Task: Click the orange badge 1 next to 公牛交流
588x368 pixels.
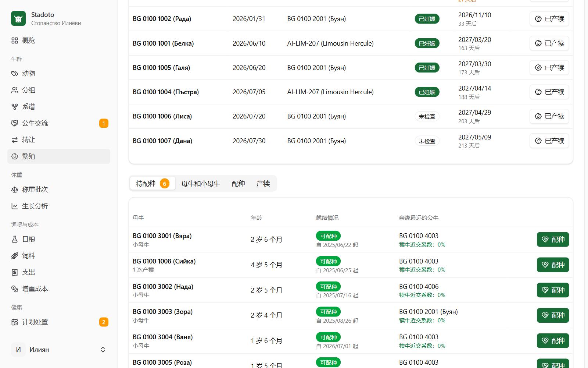Action: click(104, 123)
